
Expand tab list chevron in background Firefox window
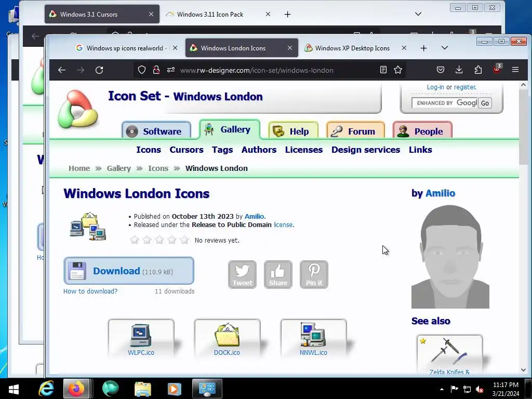pyautogui.click(x=418, y=14)
